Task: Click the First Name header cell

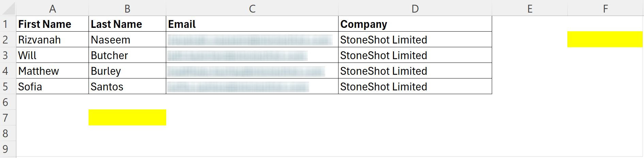Action: (52, 24)
